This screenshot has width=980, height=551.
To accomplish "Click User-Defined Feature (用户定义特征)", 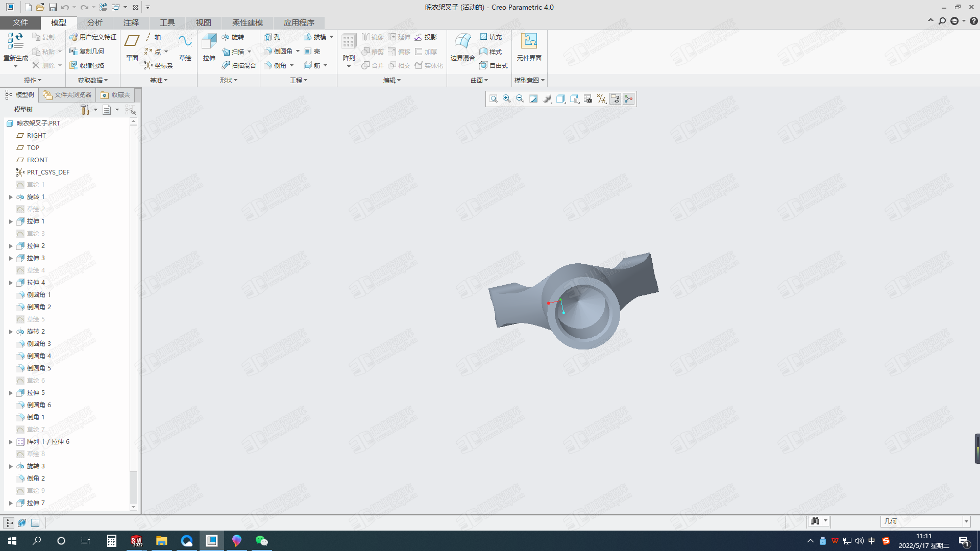I will click(93, 37).
